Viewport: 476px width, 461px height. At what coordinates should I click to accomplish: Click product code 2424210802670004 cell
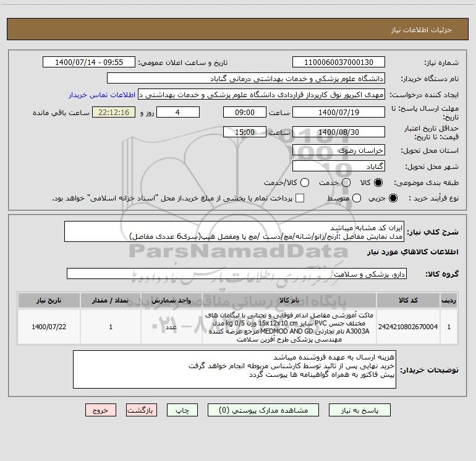408,327
